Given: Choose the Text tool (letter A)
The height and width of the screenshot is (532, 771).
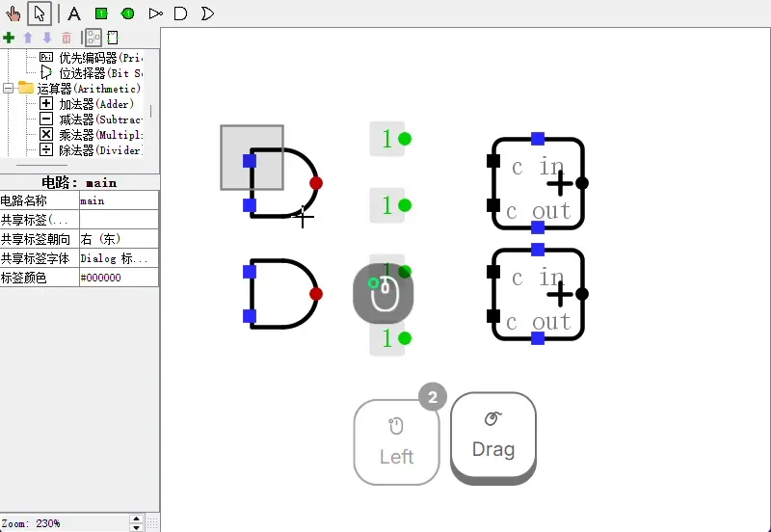Looking at the screenshot, I should click(x=74, y=13).
